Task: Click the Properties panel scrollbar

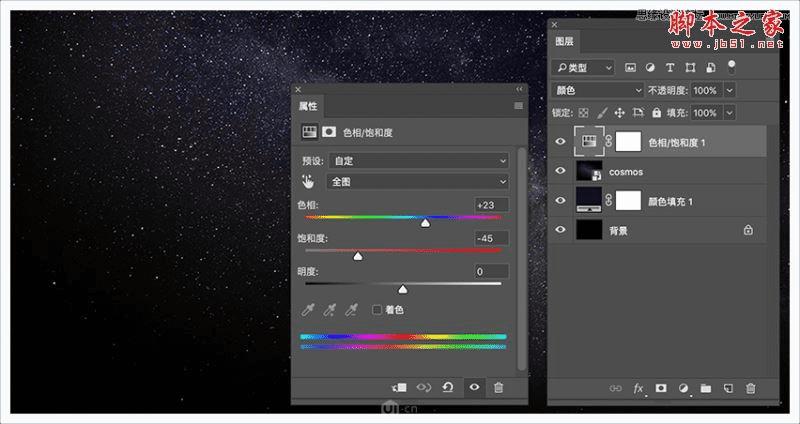Action: (521, 259)
